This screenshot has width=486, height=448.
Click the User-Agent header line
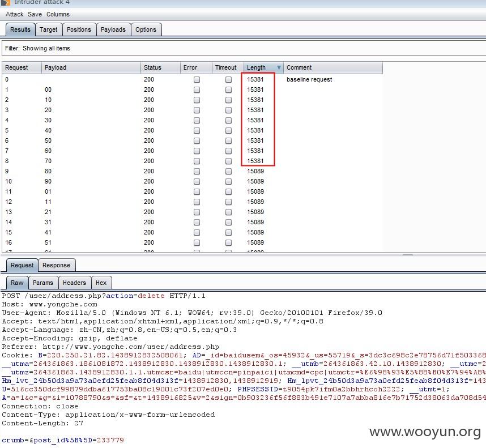(192, 313)
